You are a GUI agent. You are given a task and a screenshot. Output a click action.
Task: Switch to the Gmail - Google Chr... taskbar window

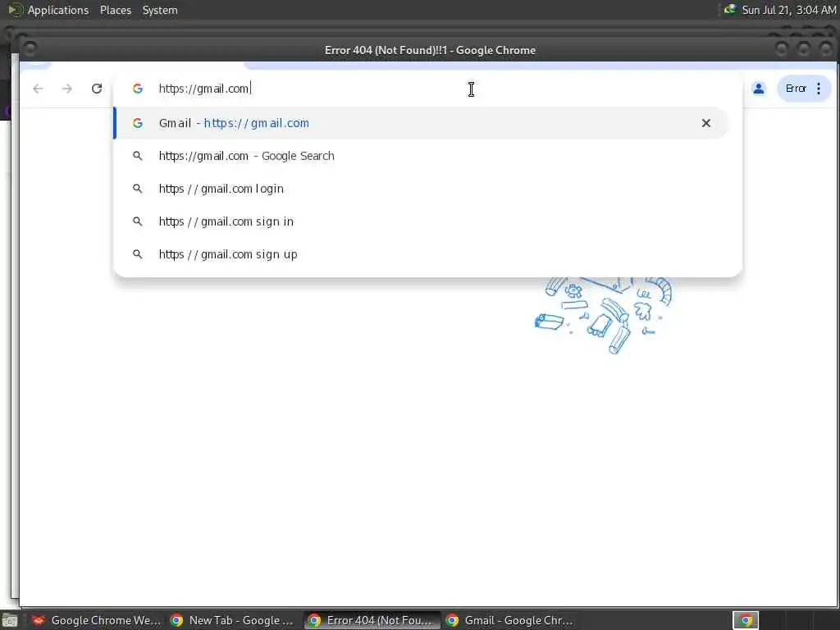tap(510, 620)
